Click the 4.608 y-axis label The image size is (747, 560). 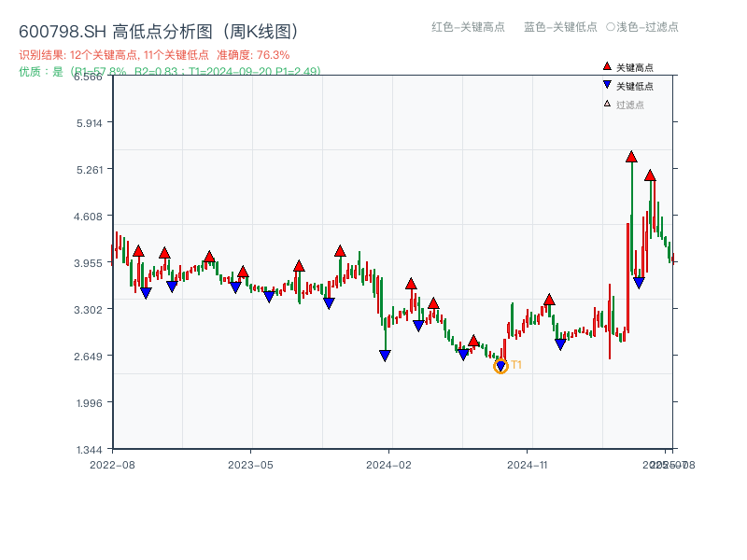[88, 217]
